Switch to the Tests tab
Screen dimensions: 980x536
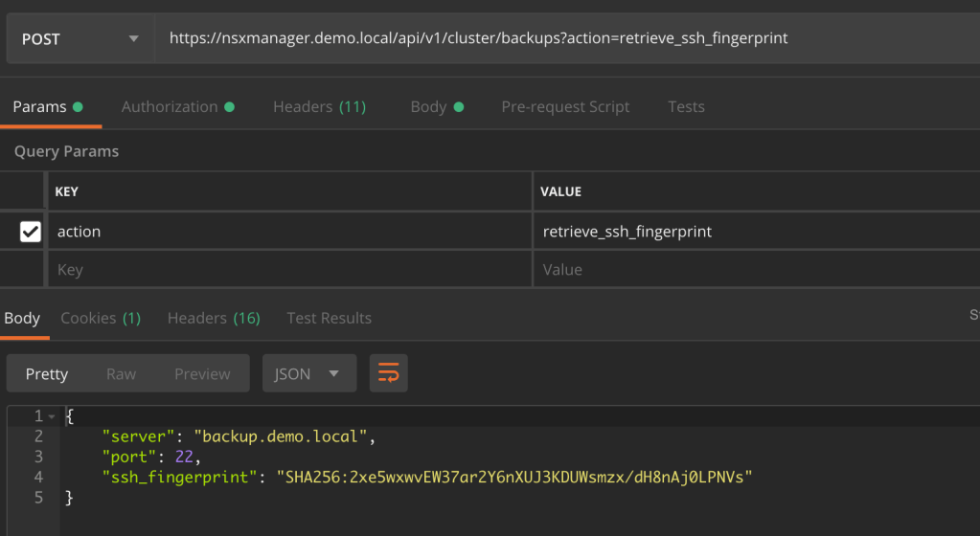coord(686,106)
